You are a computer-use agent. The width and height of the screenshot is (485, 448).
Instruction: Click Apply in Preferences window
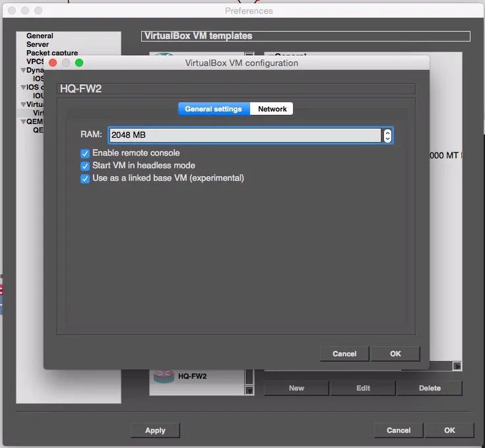[155, 431]
